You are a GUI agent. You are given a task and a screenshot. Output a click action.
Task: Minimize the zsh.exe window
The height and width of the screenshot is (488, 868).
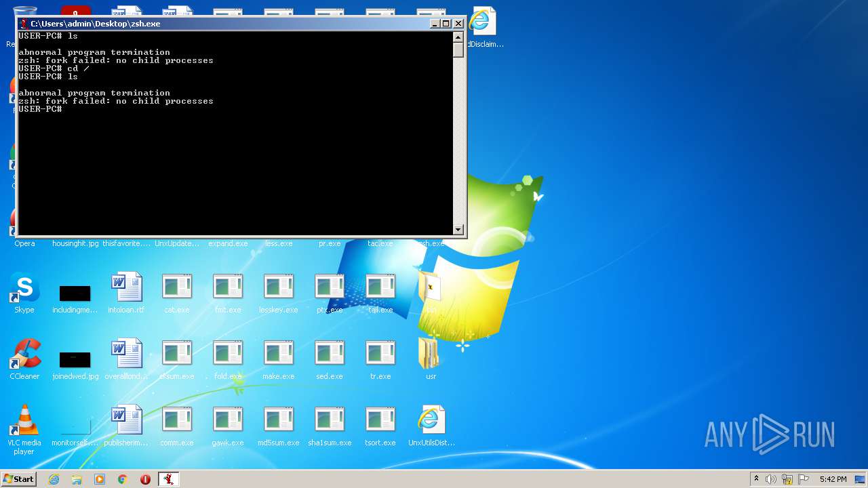(x=435, y=23)
